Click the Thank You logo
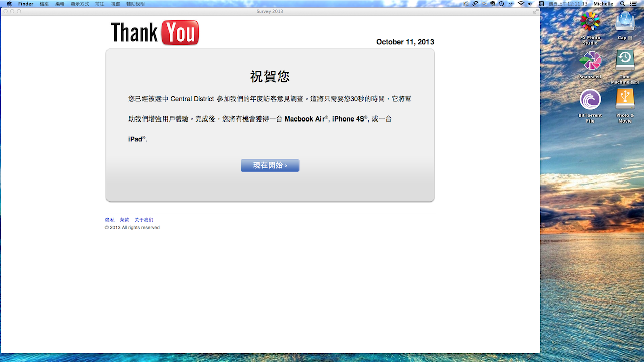Screen dimensions: 644x362 click(155, 33)
